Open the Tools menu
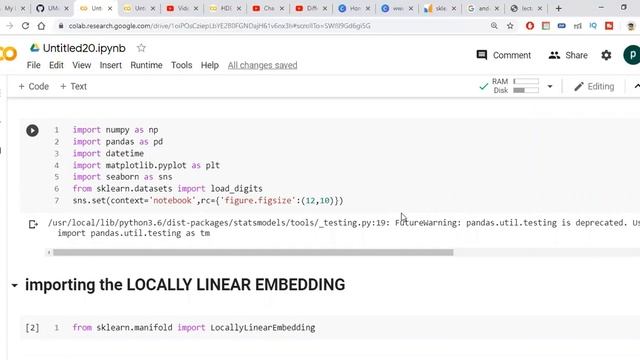The width and height of the screenshot is (640, 360). click(182, 65)
